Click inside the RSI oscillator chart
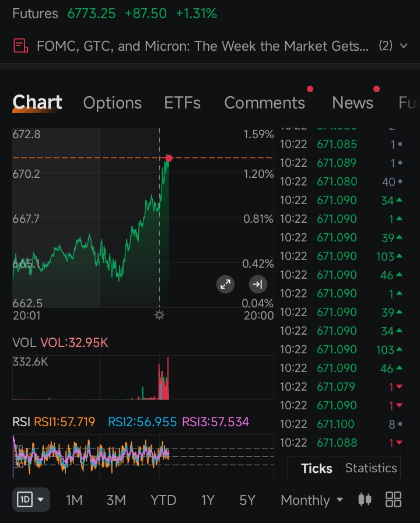This screenshot has height=523, width=420. [x=143, y=457]
